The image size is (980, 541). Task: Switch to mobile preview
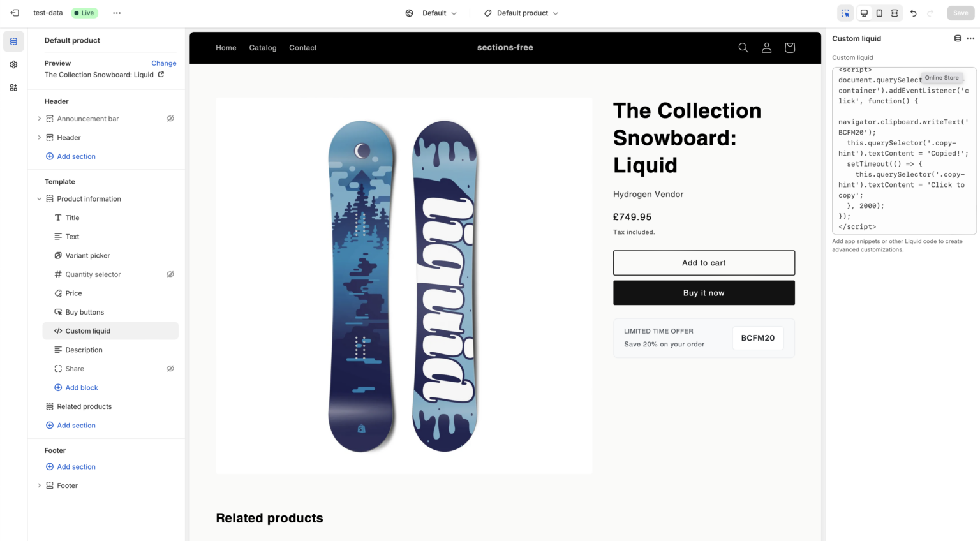click(879, 13)
